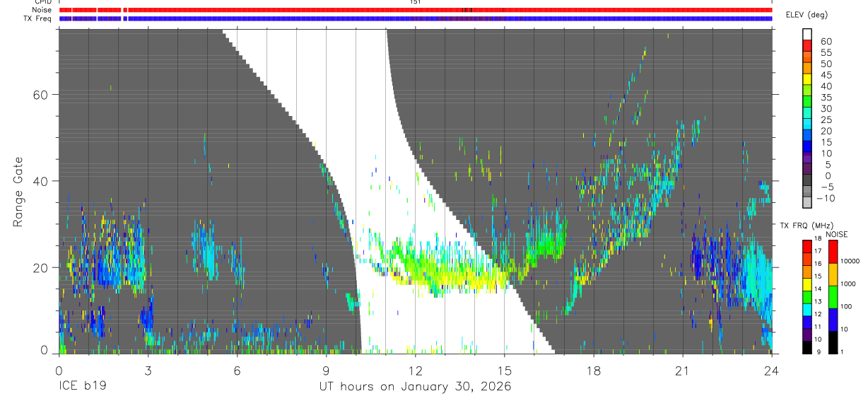Click the green segment of the NOISE colorbar
This screenshot has width=868, height=401.
833,296
